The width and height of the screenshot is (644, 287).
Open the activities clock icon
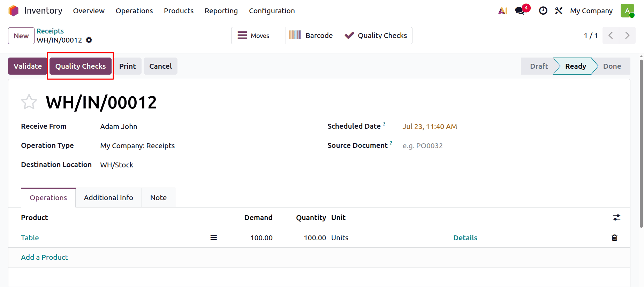[543, 11]
